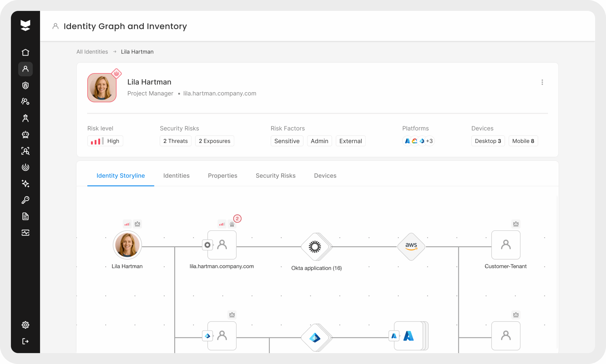
Task: Click the Mobile 8 devices chip
Action: coord(523,141)
